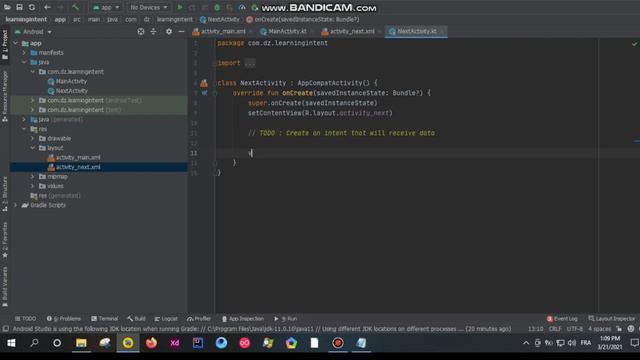The image size is (640, 360).
Task: Open the Logcat tool window
Action: coord(166,318)
